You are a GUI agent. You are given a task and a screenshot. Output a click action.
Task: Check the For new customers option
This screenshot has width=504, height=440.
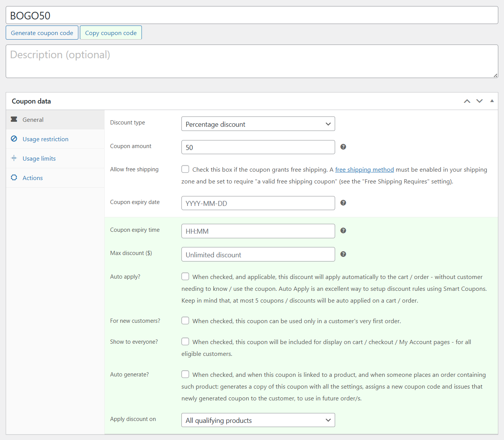click(x=185, y=320)
